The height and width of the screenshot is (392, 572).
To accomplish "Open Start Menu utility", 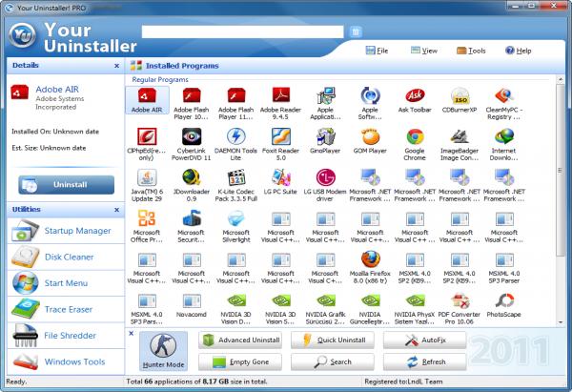I will (x=66, y=283).
